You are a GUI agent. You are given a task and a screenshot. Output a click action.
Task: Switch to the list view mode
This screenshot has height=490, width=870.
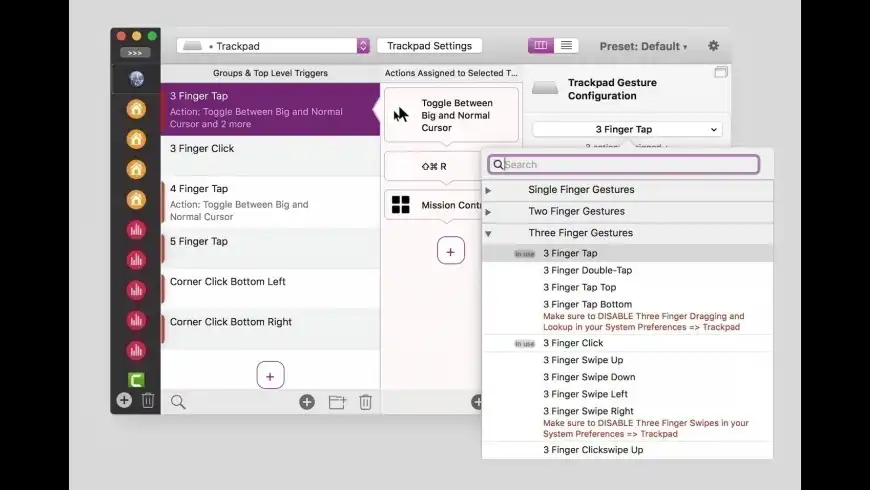click(x=566, y=46)
